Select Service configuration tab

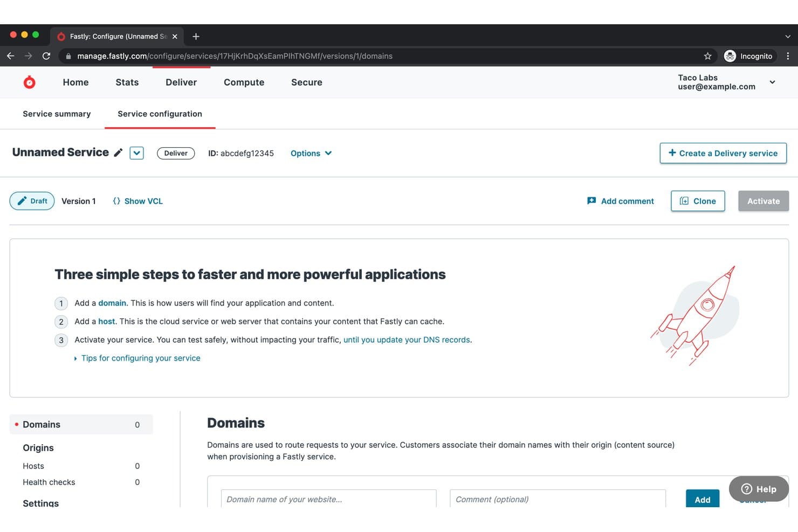tap(160, 114)
